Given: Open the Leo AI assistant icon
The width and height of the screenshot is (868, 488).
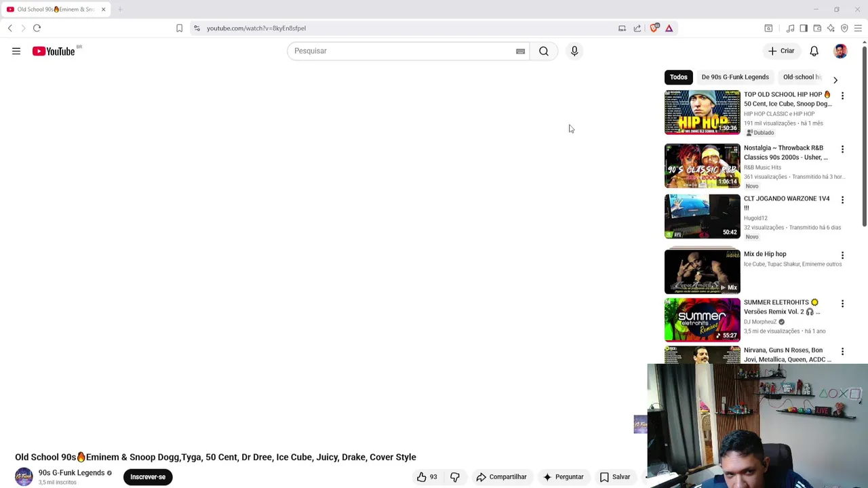Looking at the screenshot, I should 831,28.
